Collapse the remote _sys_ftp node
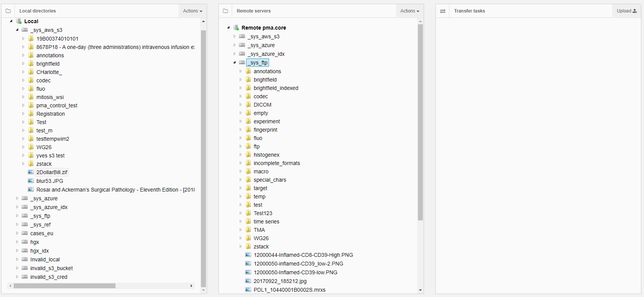Screen dimensions: 644x297 pos(234,63)
